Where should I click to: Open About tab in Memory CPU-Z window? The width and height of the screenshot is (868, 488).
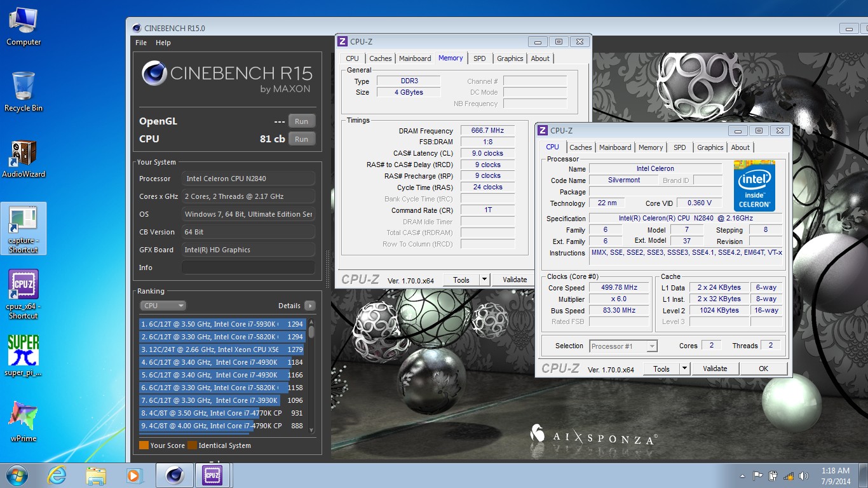(x=540, y=58)
